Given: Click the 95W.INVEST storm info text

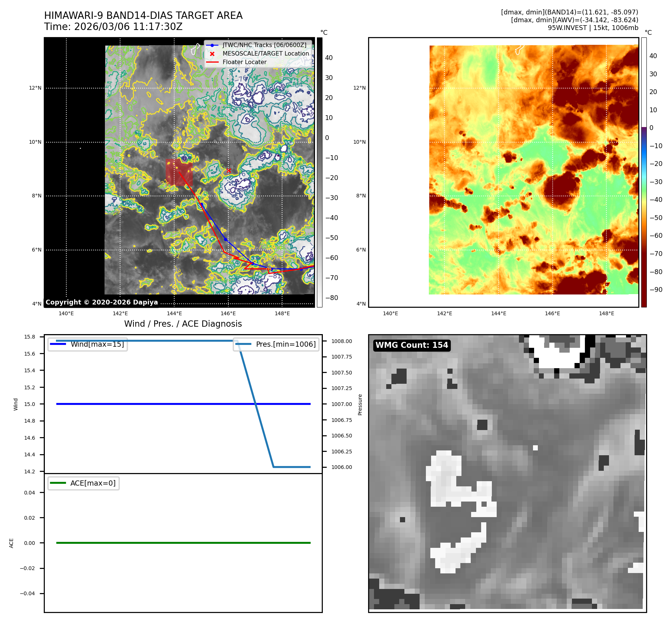Looking at the screenshot, I should pos(593,28).
